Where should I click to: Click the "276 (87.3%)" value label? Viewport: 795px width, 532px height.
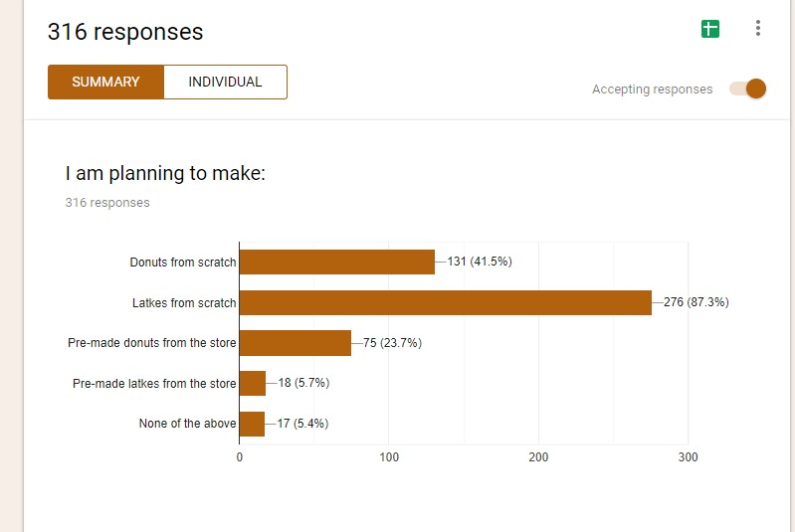(x=696, y=302)
